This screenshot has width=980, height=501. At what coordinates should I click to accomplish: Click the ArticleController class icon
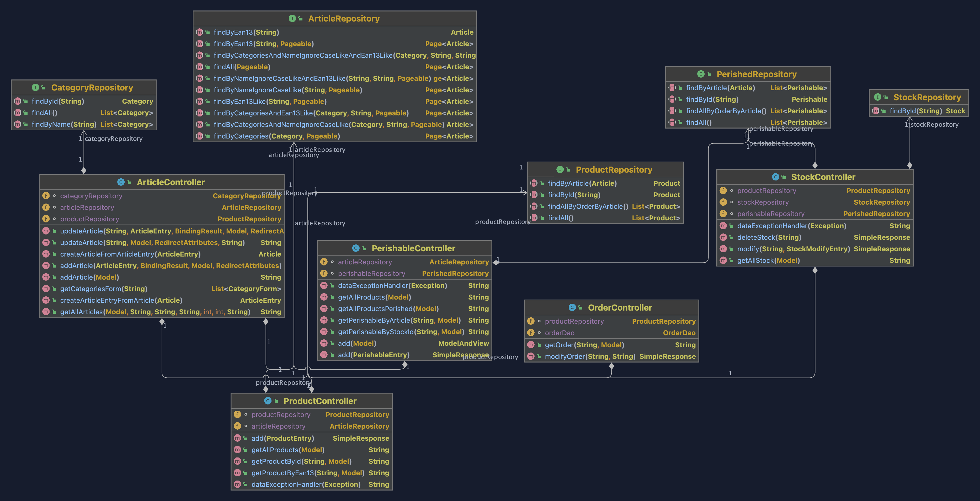coord(121,182)
